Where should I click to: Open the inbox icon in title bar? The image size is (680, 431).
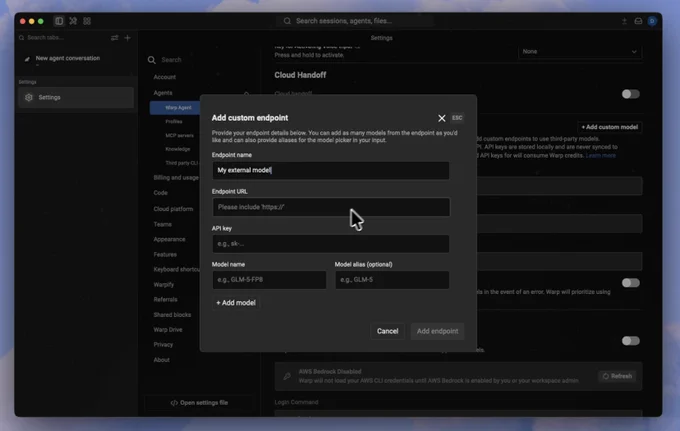[638, 21]
